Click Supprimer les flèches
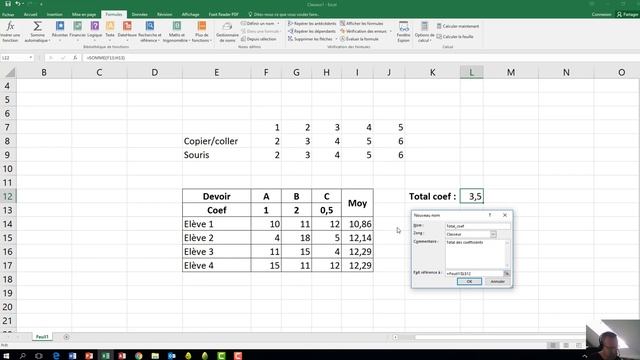This screenshot has height=360, width=640. [x=310, y=39]
